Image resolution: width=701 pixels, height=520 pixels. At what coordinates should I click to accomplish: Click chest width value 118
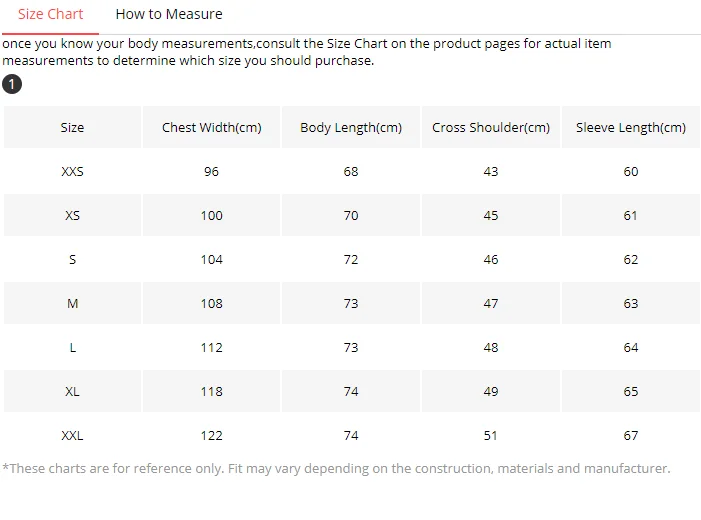[211, 392]
